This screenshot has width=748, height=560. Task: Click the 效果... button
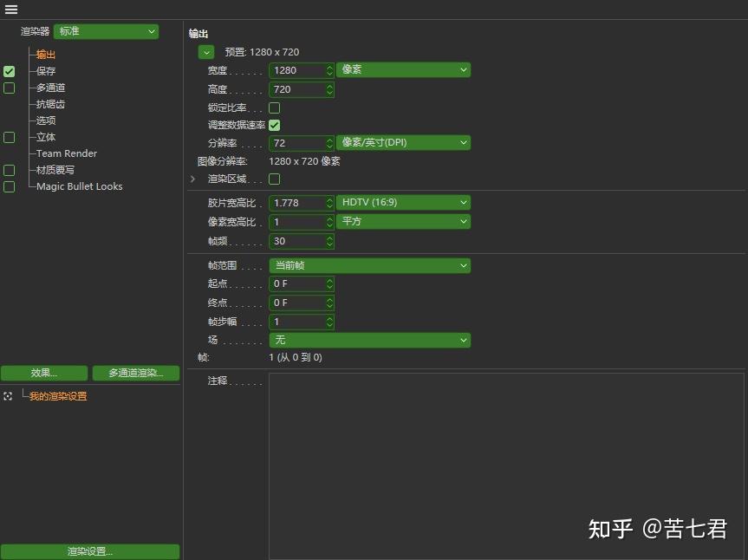(45, 373)
